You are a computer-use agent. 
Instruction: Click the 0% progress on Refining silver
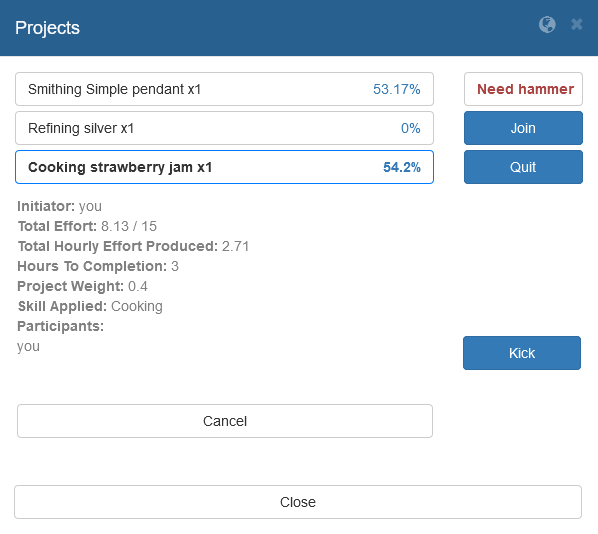click(x=410, y=128)
